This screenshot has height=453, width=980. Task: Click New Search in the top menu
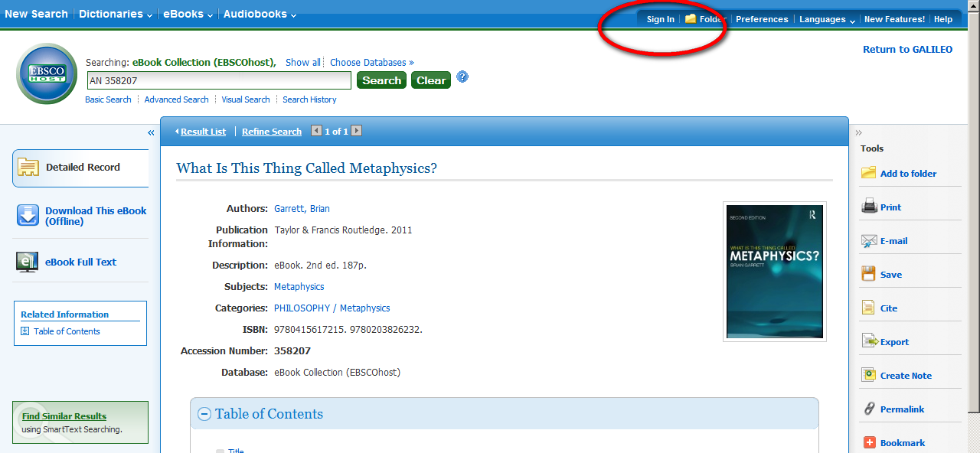click(36, 14)
